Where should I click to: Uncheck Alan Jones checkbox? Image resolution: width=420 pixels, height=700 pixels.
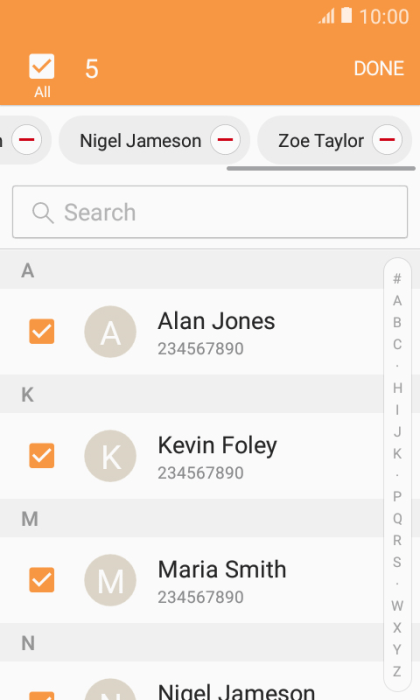pos(42,331)
